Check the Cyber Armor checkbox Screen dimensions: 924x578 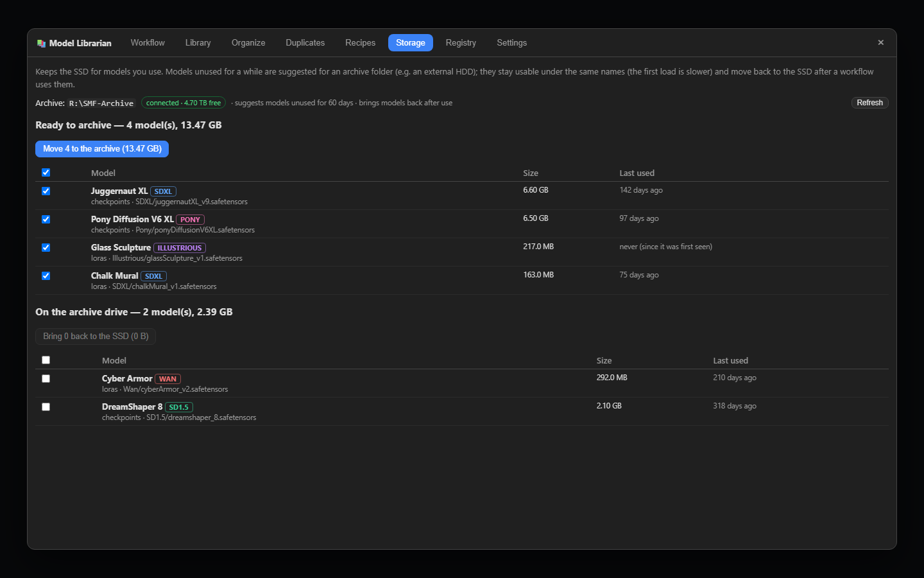tap(46, 378)
